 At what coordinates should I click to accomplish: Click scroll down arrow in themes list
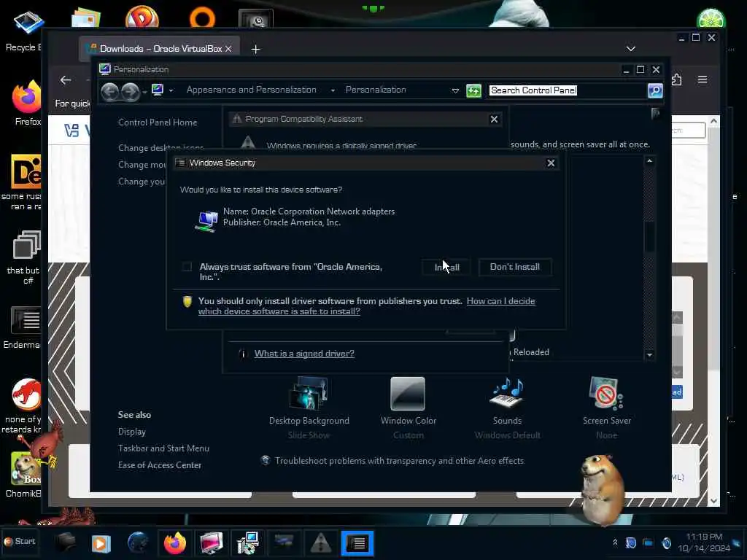coord(649,355)
